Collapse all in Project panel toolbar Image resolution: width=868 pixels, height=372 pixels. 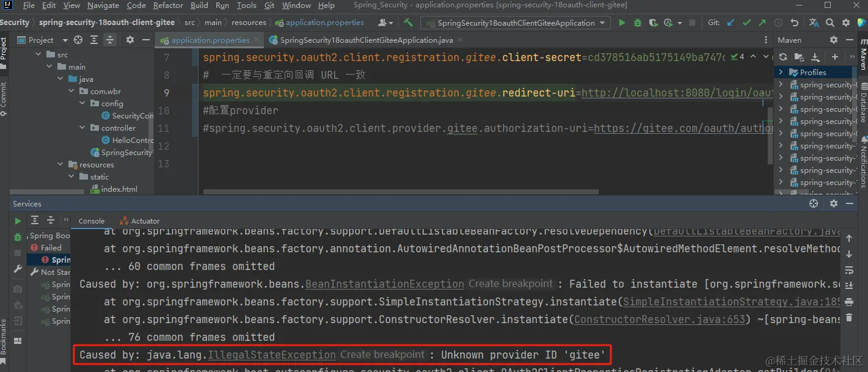point(109,40)
